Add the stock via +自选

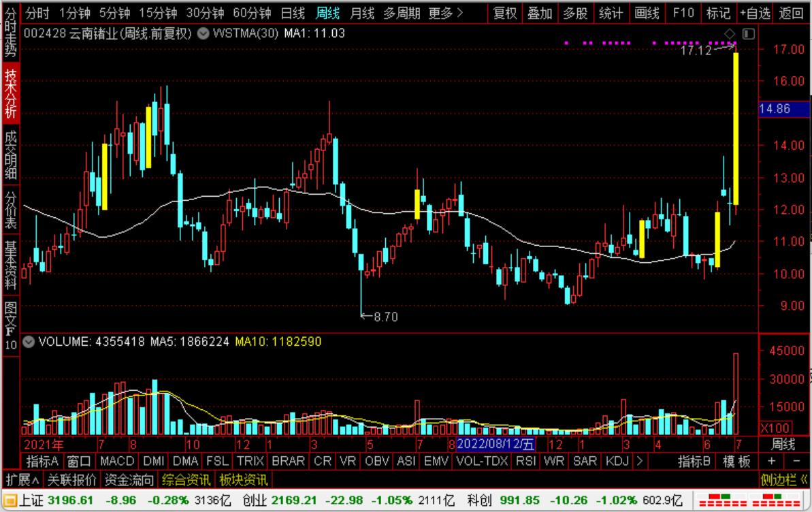(755, 13)
